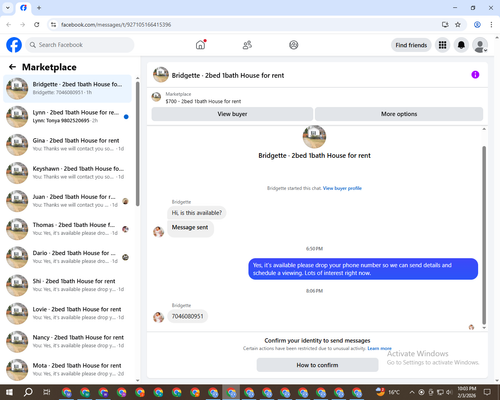The height and width of the screenshot is (400, 500).
Task: Select the Facebook browser tab
Action: coord(24,8)
